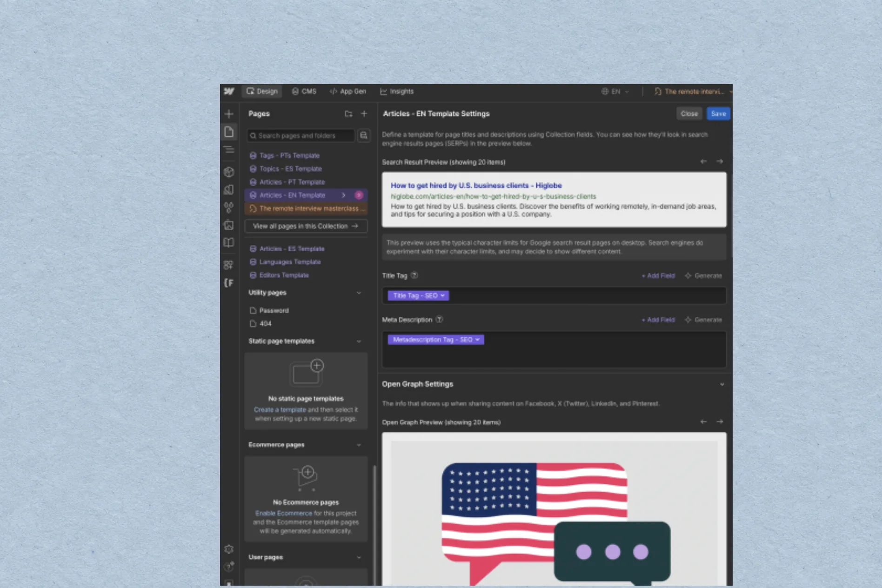Viewport: 882px width, 588px height.
Task: Open the Password utility page
Action: [x=306, y=310]
